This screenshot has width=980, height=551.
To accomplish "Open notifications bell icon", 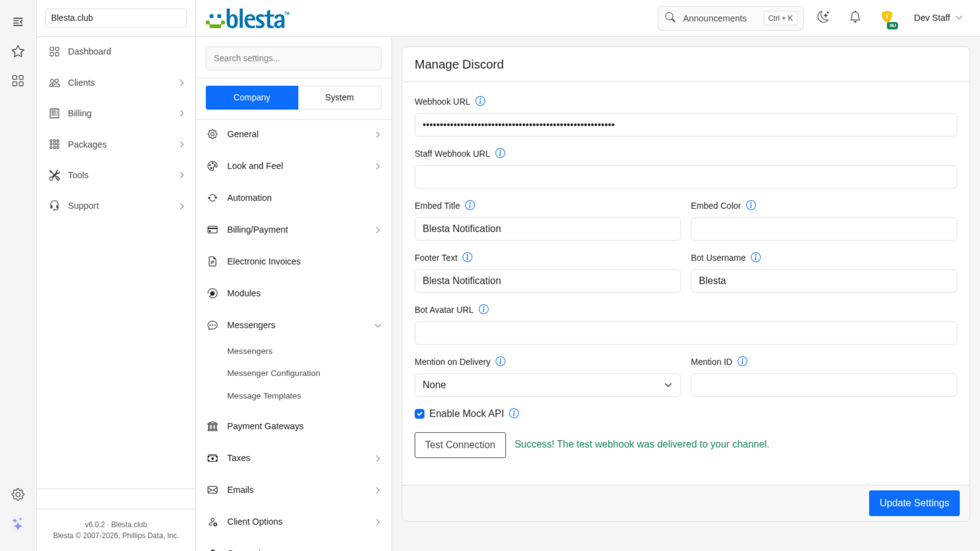I will tap(855, 17).
